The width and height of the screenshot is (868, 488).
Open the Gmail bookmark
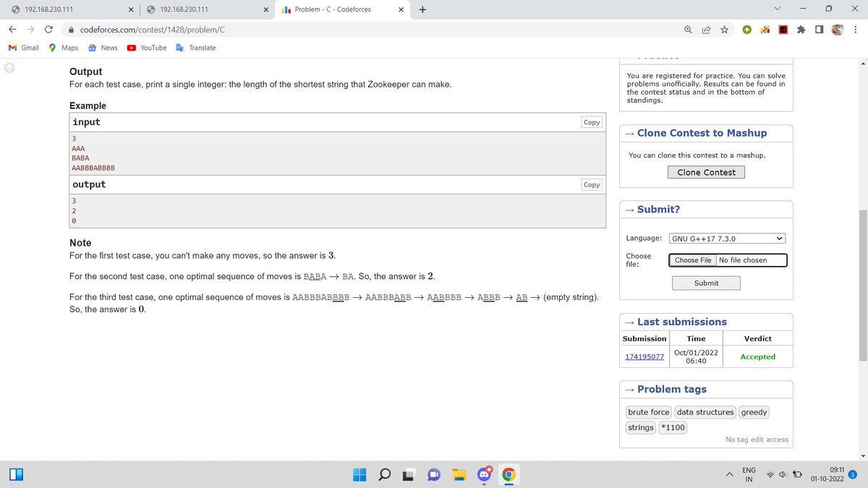pyautogui.click(x=24, y=48)
